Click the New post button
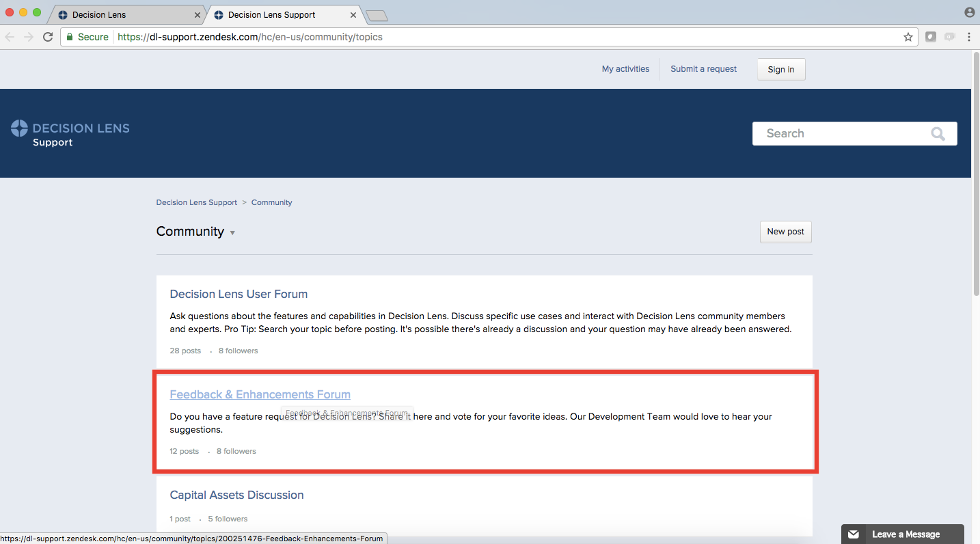The image size is (980, 544). tap(786, 232)
